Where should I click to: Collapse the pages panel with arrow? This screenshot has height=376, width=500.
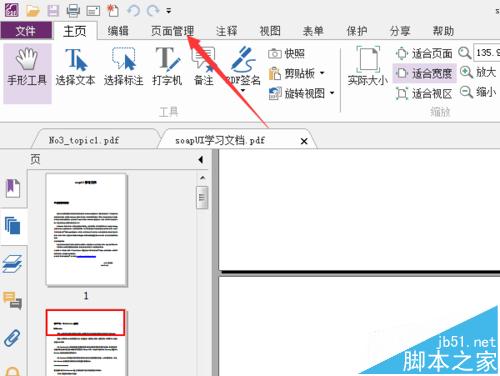point(201,160)
